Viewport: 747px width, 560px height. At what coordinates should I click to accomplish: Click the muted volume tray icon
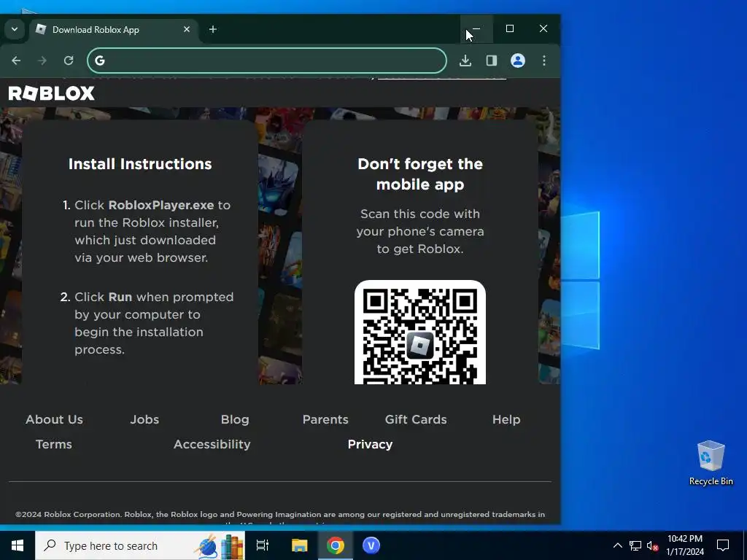[653, 545]
